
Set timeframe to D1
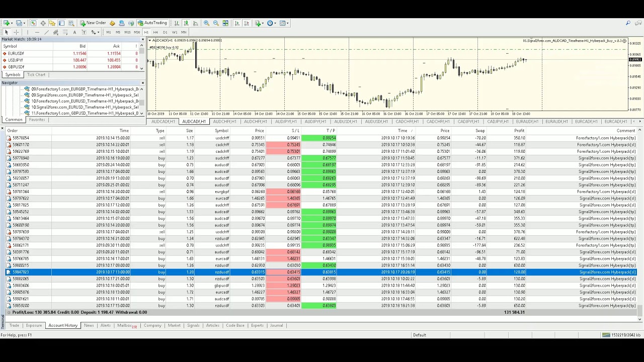[x=165, y=32]
